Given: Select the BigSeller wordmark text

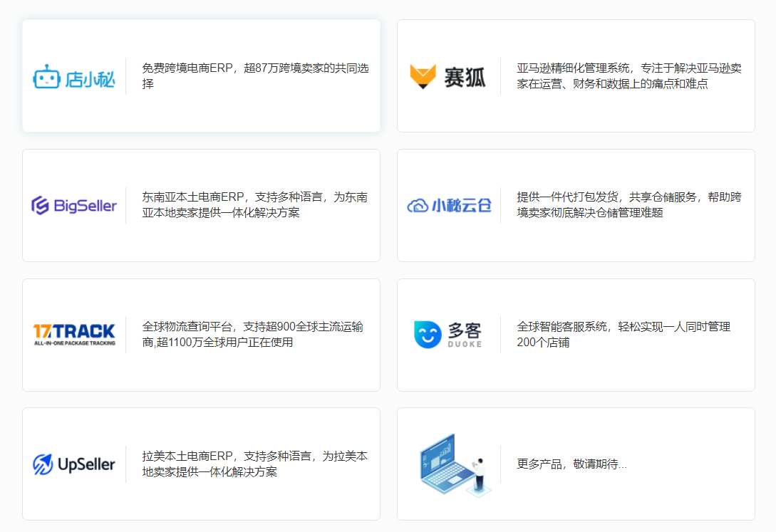Looking at the screenshot, I should [86, 207].
